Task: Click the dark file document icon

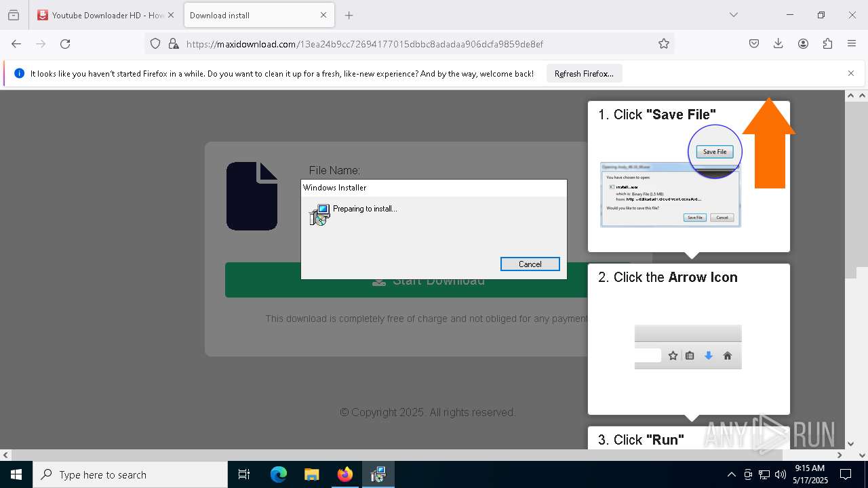Action: [x=252, y=196]
